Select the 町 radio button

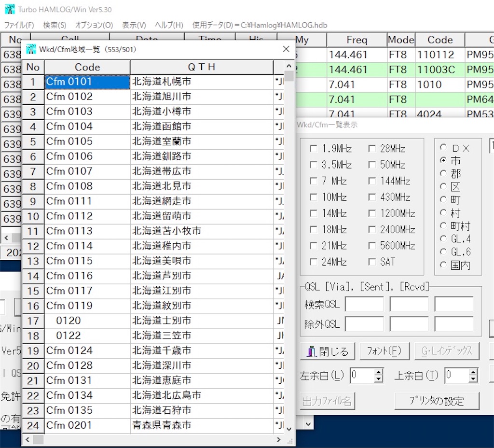(x=443, y=199)
